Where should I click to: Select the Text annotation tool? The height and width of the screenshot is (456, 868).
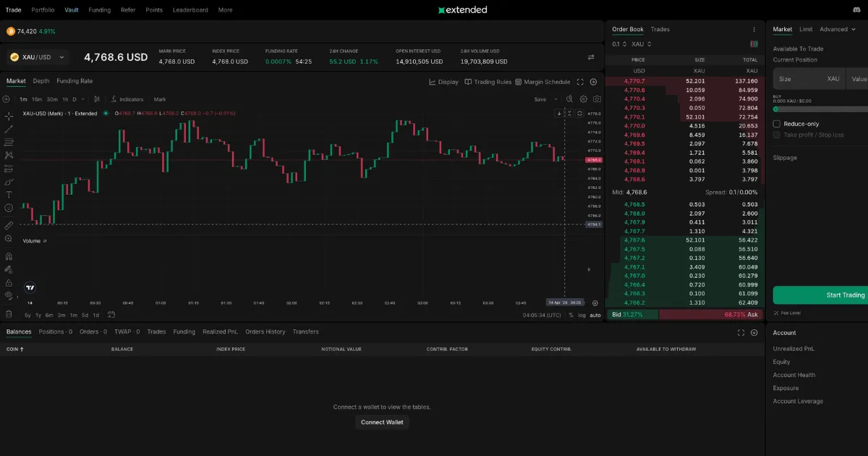(9, 193)
